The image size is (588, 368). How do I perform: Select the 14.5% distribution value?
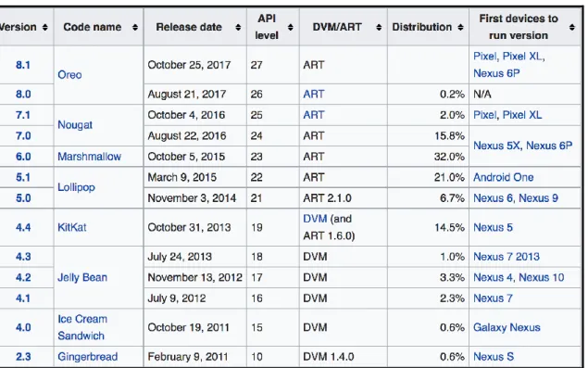(x=449, y=227)
